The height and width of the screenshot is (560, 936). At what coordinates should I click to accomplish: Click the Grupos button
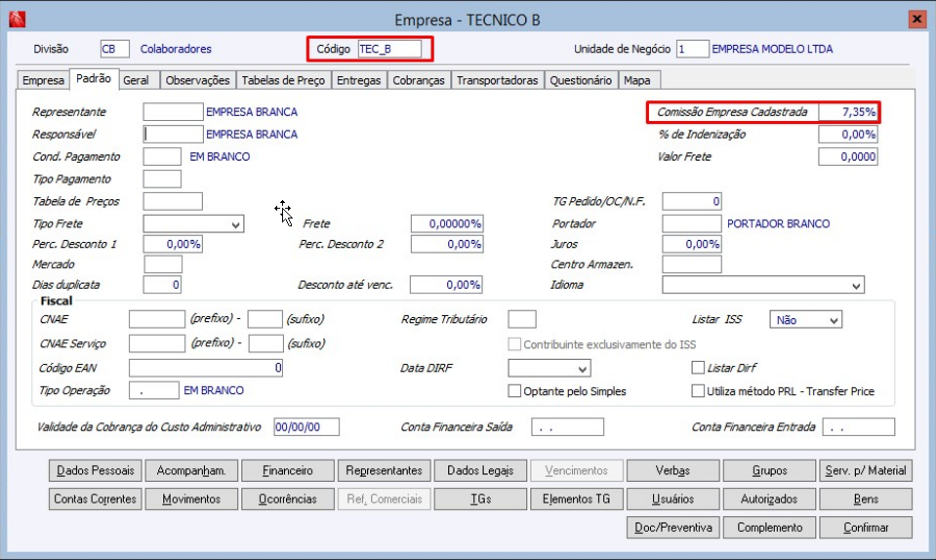point(769,470)
